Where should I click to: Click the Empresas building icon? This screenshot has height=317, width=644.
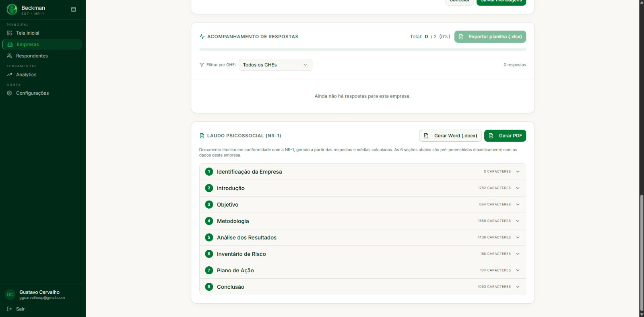click(10, 44)
